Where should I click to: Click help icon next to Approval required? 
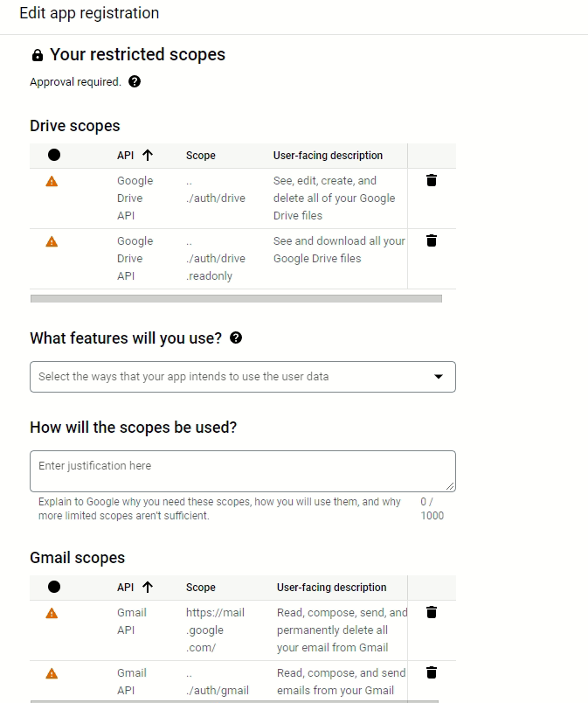tap(135, 81)
